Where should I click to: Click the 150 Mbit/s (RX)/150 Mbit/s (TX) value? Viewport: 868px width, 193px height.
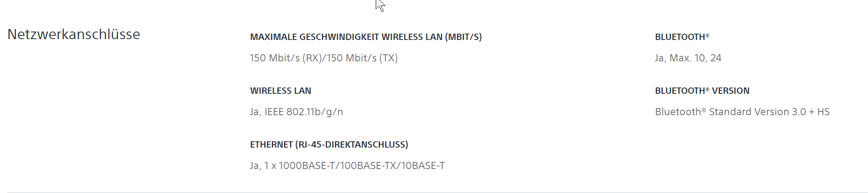click(x=324, y=58)
